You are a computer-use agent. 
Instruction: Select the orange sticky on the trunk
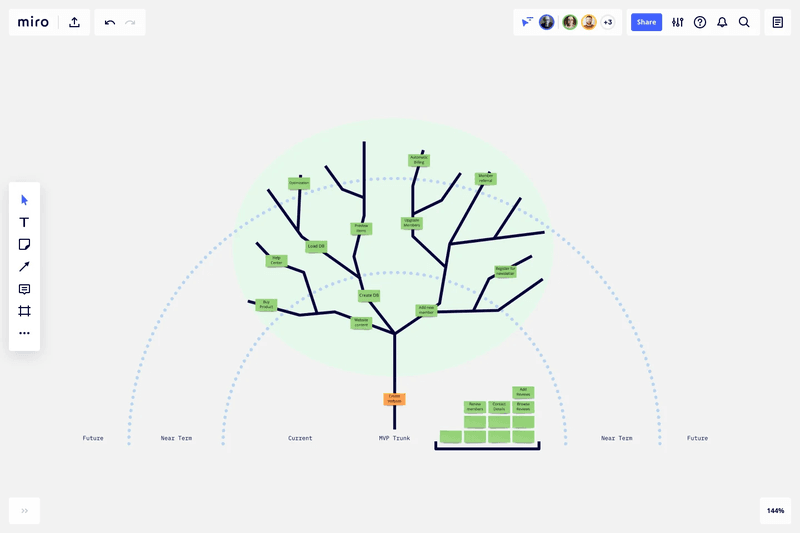394,399
